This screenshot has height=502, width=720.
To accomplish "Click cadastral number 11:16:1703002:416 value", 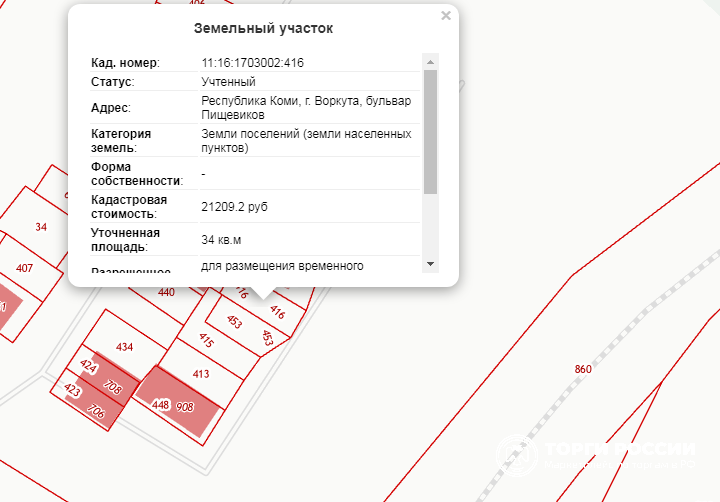I will coord(252,63).
